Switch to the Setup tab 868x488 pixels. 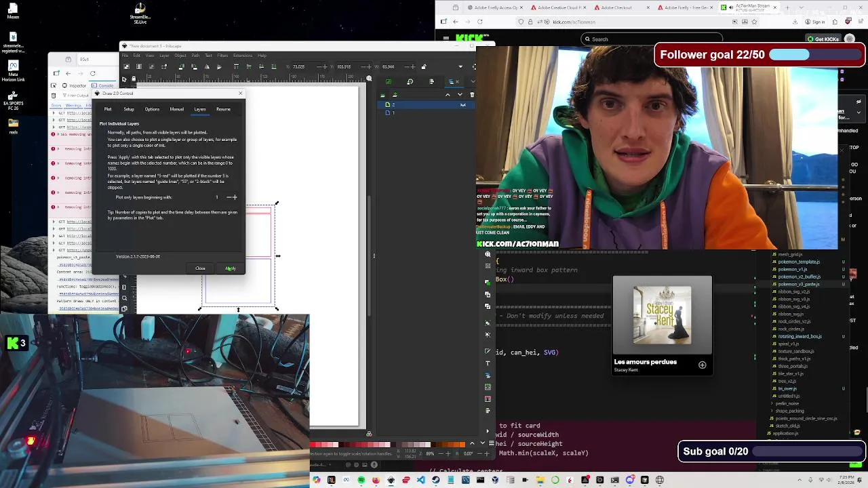click(x=129, y=109)
